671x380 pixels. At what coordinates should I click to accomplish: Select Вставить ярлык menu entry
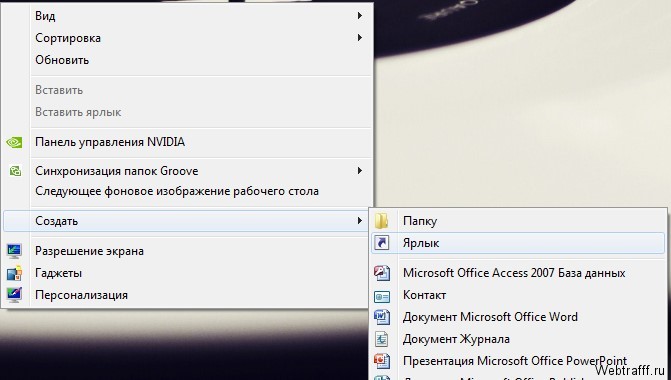tap(187, 112)
